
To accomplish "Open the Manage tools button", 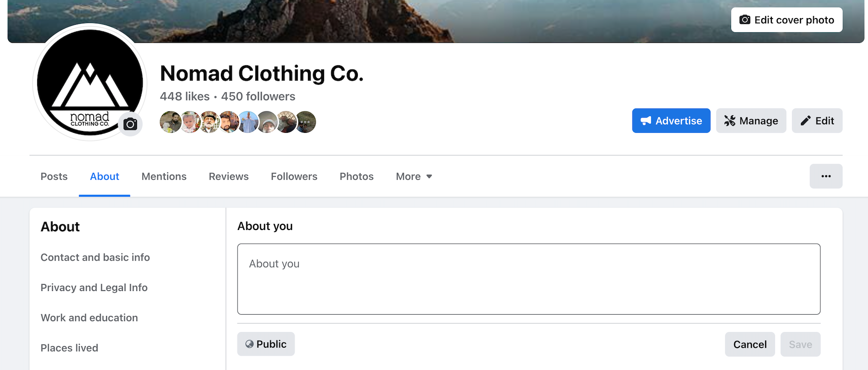I will click(750, 121).
